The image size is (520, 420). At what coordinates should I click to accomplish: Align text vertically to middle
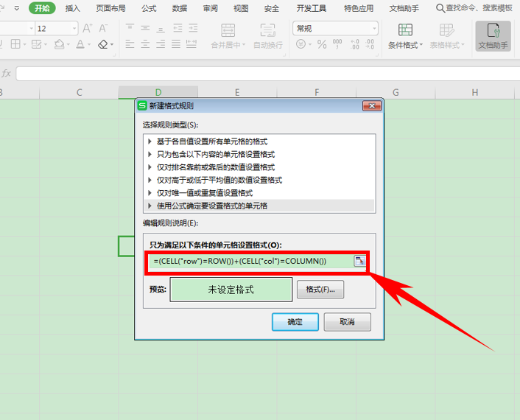(x=145, y=28)
